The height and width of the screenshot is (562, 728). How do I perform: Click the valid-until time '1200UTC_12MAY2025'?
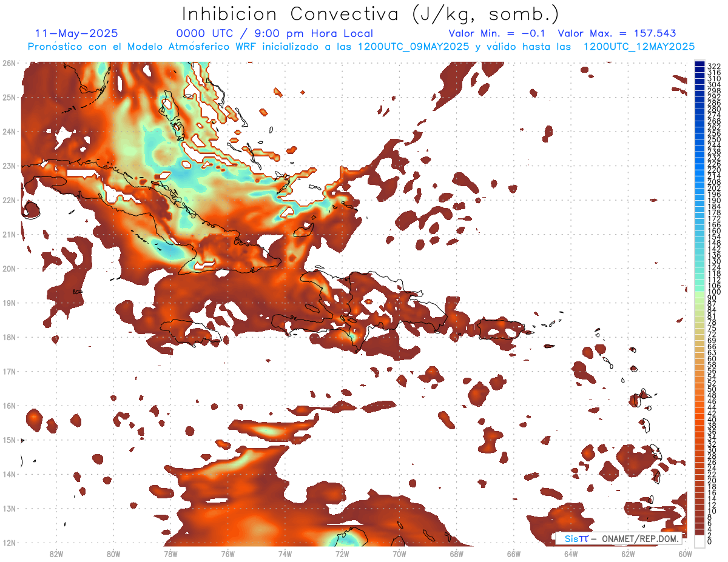tap(639, 46)
